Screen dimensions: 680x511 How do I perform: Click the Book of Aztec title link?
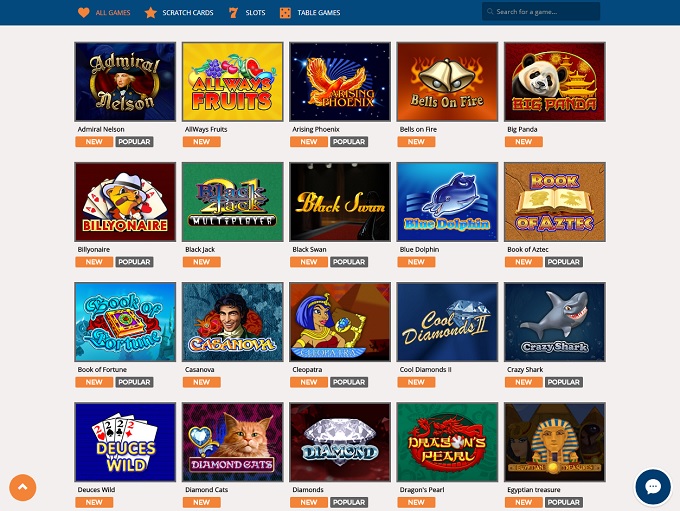528,249
